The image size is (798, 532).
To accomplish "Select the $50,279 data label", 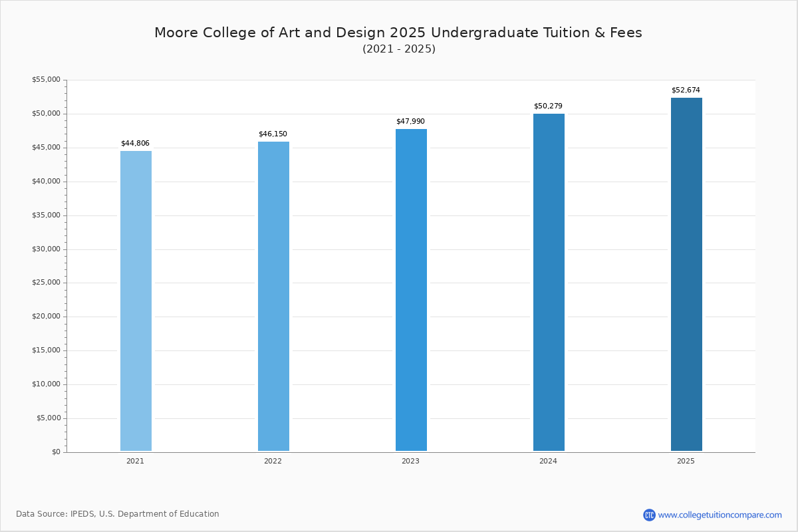I will point(548,106).
